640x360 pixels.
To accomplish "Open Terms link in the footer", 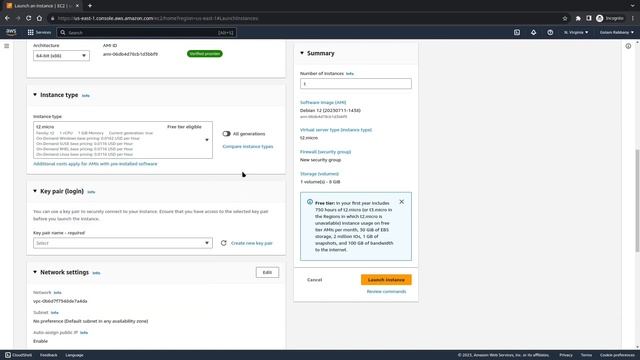I will [x=586, y=355].
